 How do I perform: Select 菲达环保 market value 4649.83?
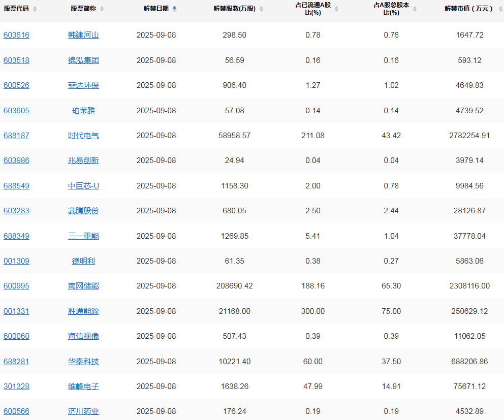[x=469, y=85]
